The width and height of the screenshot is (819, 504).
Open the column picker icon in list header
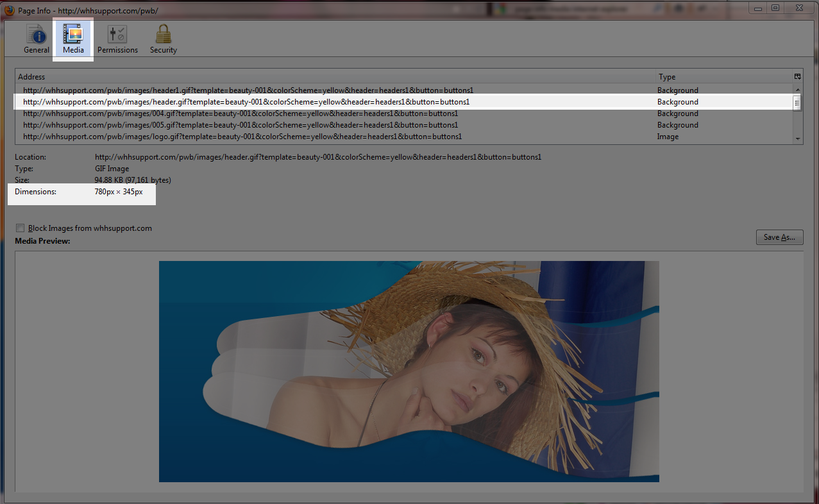click(798, 76)
